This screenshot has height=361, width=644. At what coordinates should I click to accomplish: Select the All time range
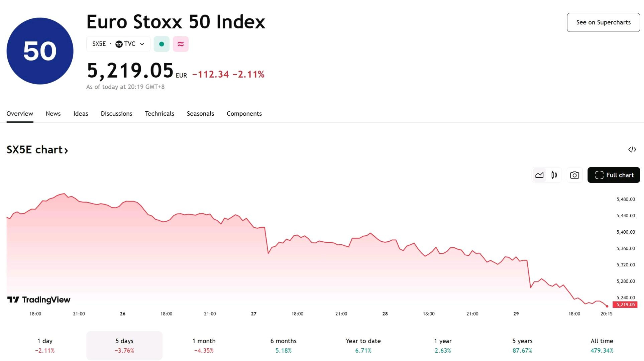(602, 346)
